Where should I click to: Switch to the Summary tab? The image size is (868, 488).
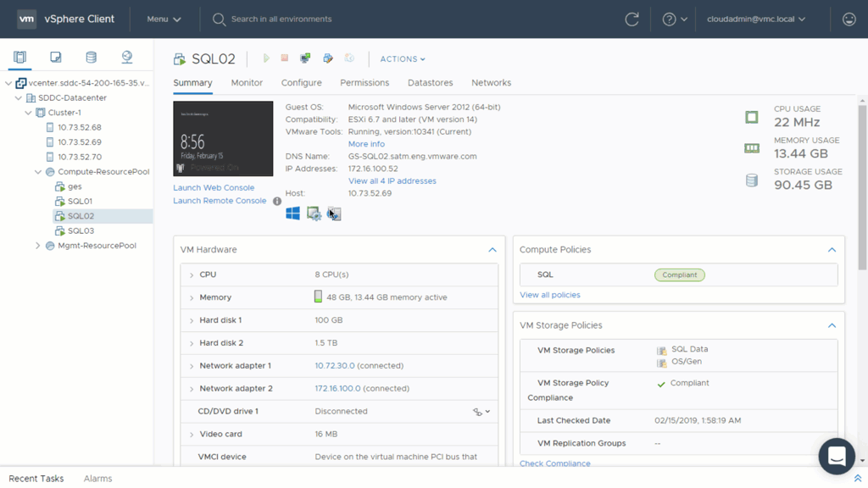tap(192, 83)
